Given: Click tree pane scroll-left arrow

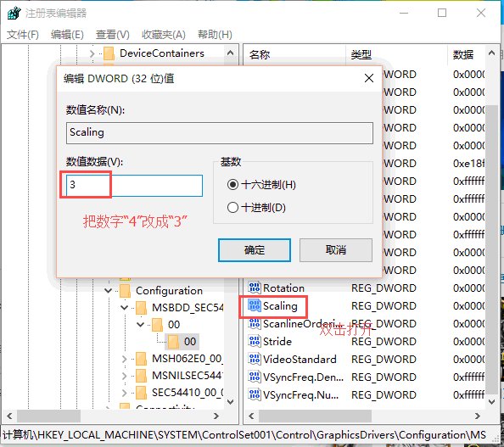Looking at the screenshot, I should coord(9,416).
